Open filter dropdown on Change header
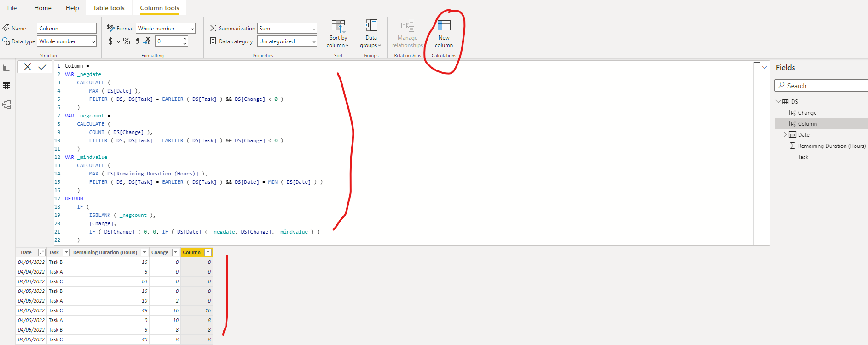 pos(175,252)
